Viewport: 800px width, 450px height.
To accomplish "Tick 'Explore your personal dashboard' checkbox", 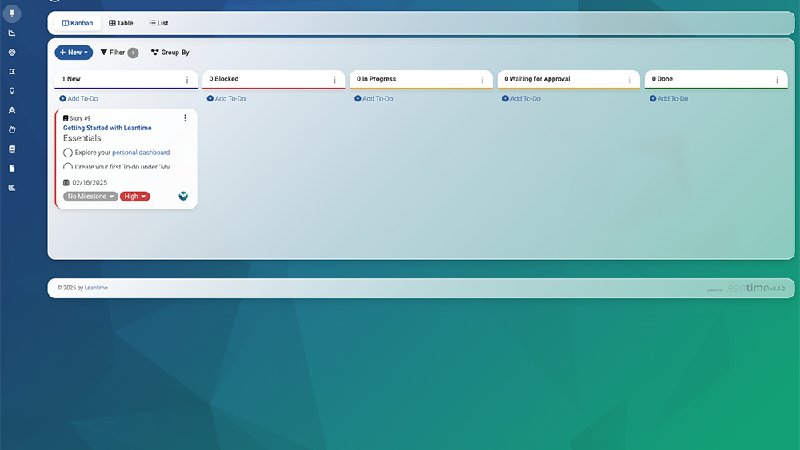I will coord(68,153).
